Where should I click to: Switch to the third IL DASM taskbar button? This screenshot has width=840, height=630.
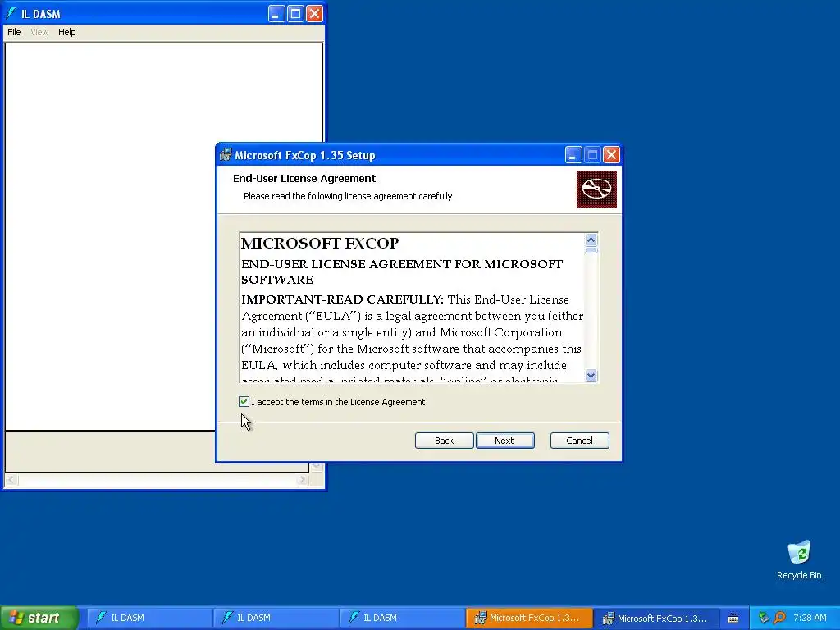click(x=402, y=618)
